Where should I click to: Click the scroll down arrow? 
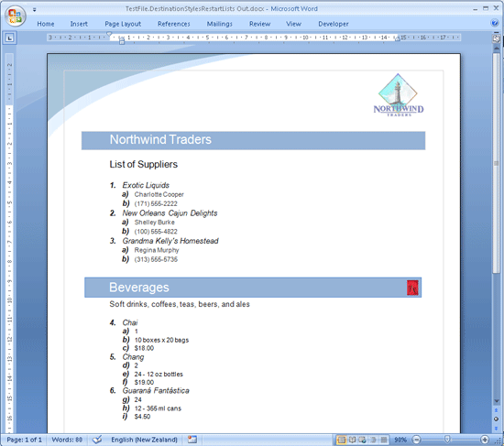[496, 401]
